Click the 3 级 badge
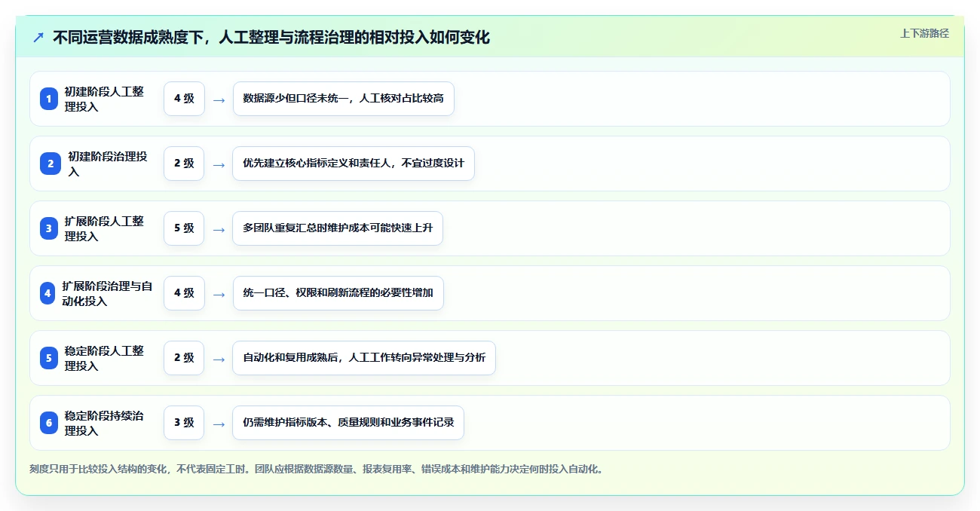 [184, 423]
